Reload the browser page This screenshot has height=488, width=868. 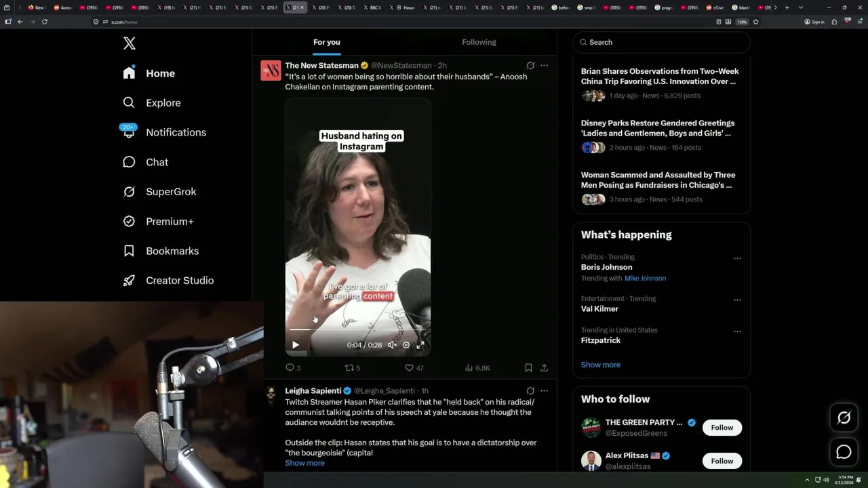point(45,22)
